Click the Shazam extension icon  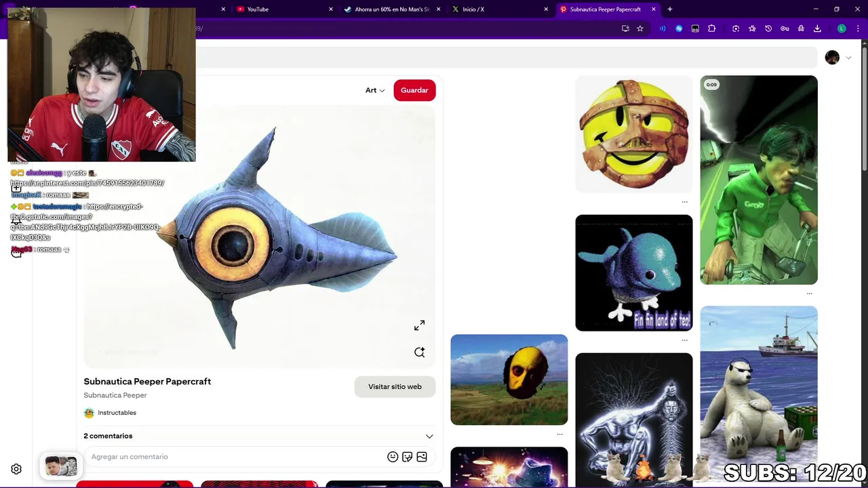(679, 28)
